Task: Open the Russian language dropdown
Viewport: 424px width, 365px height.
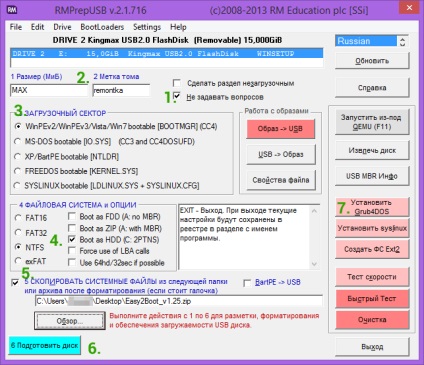Action: (x=366, y=41)
